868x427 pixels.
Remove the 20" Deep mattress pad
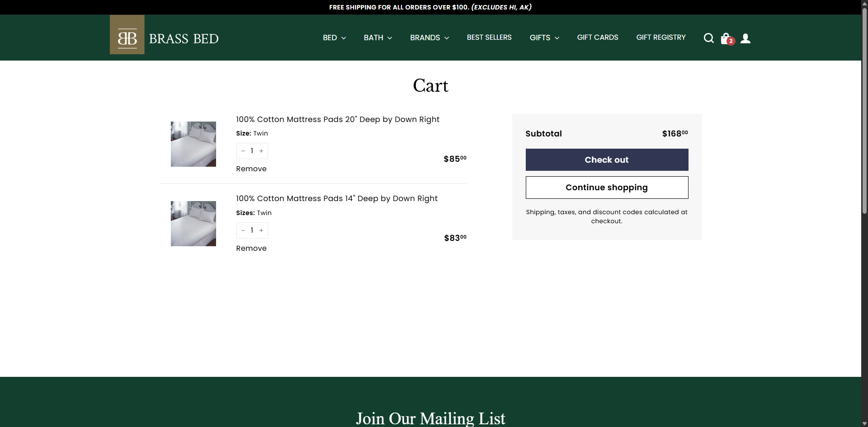251,169
